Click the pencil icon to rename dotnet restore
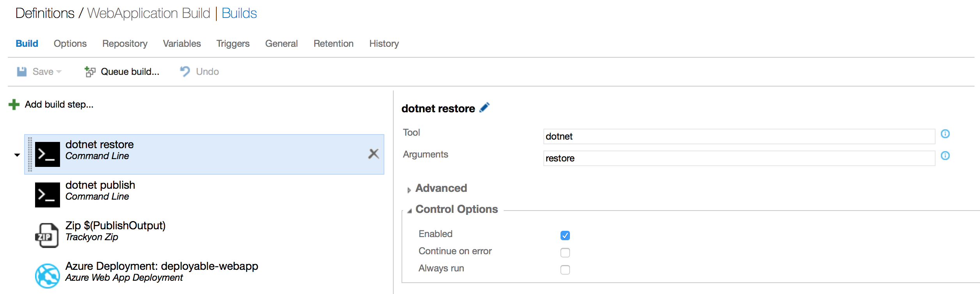 [x=485, y=107]
